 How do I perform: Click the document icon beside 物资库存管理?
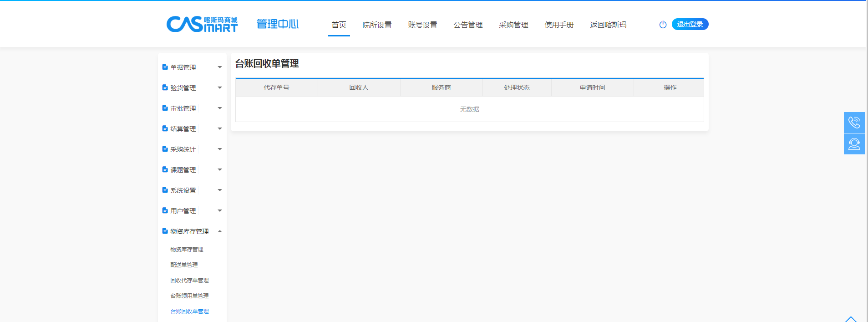(x=165, y=231)
